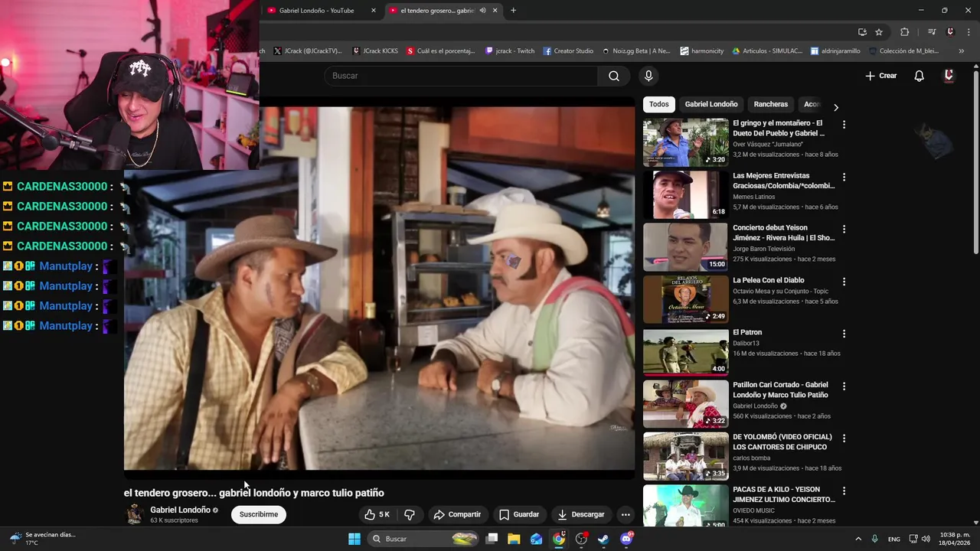Open options for El Patron video
This screenshot has width=980, height=551.
[844, 334]
